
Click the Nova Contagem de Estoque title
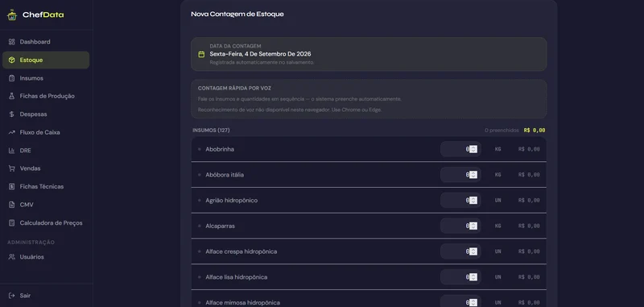pyautogui.click(x=237, y=14)
